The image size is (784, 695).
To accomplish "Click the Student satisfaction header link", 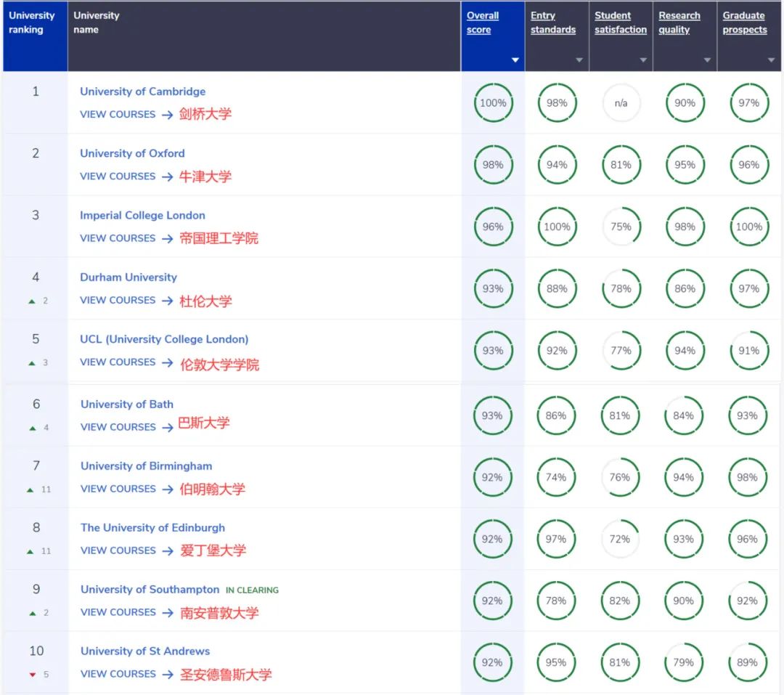I will point(621,23).
